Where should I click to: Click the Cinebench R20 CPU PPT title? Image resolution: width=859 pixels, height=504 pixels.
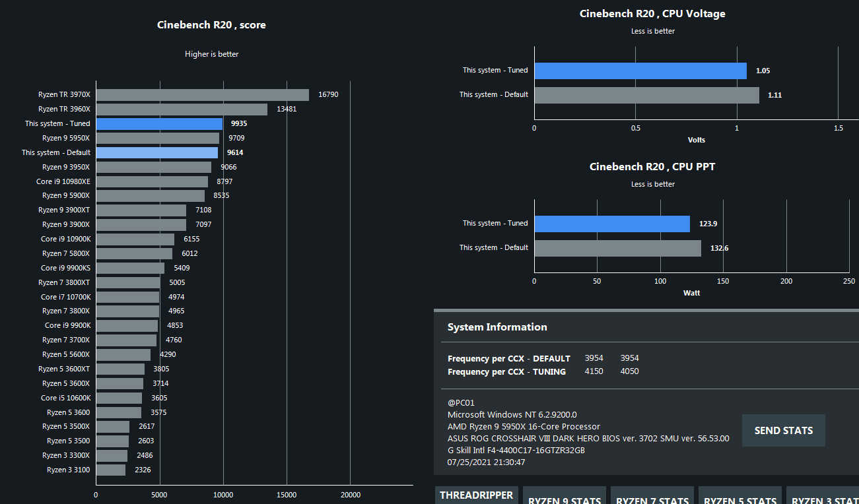(652, 167)
